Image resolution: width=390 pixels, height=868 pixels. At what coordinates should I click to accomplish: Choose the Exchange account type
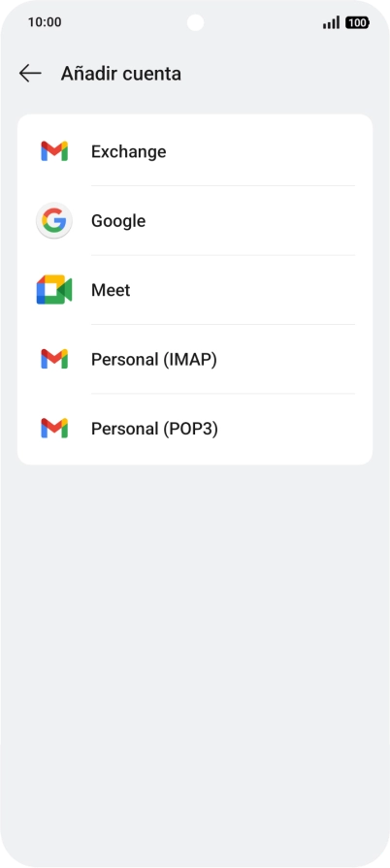[195, 151]
